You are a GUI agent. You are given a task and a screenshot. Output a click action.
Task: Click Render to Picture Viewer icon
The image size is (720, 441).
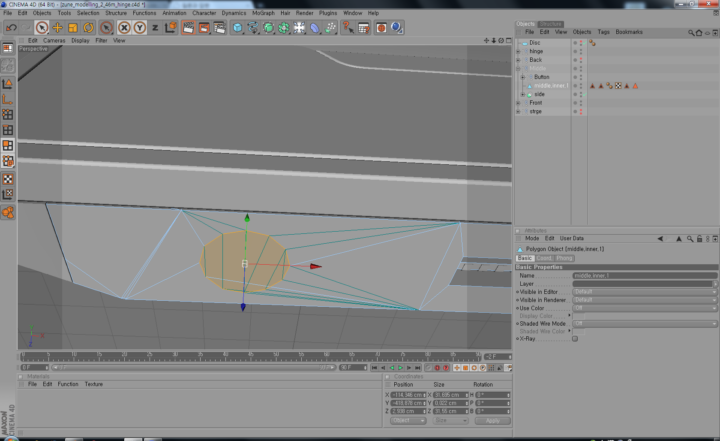[204, 28]
